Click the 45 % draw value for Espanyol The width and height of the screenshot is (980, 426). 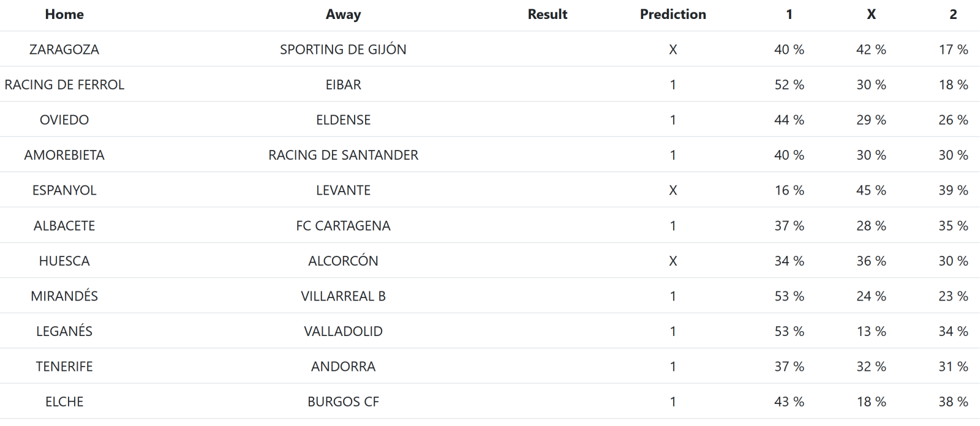tap(871, 190)
